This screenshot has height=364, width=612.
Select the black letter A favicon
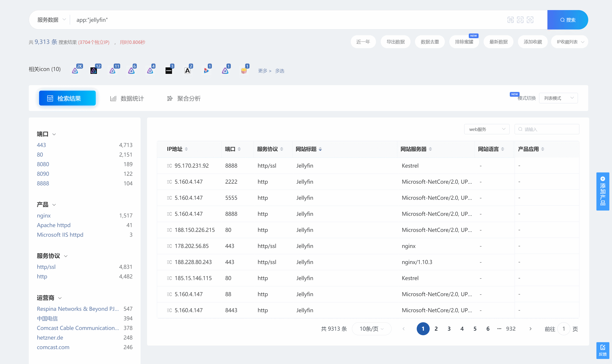(187, 71)
